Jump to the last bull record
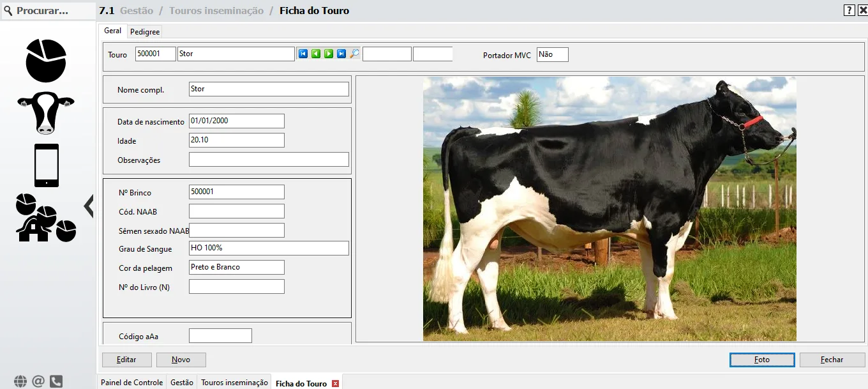This screenshot has width=868, height=389. coord(341,54)
